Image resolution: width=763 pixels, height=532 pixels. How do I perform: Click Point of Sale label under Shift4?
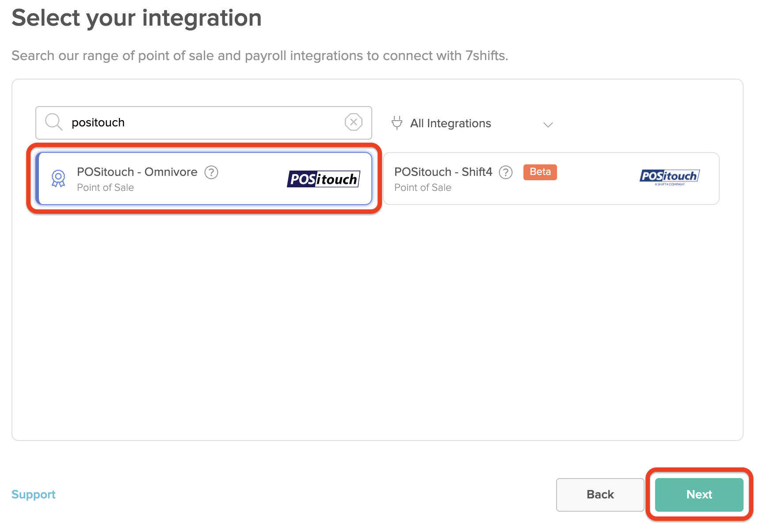[x=423, y=188]
